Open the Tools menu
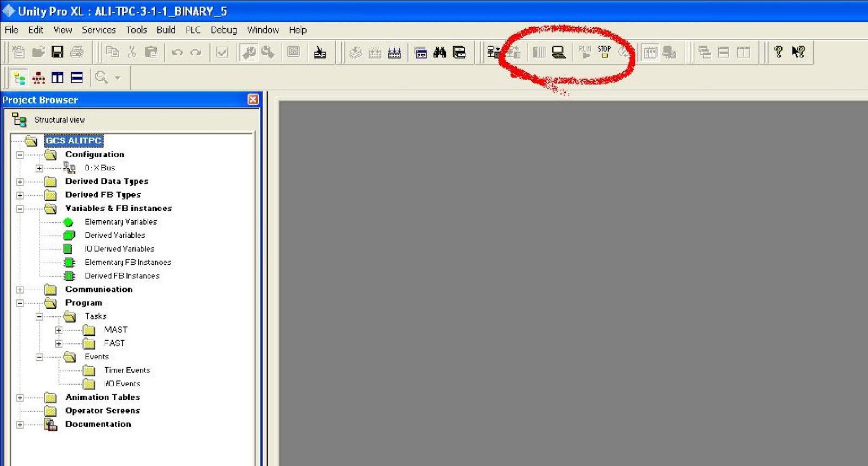 click(x=137, y=30)
